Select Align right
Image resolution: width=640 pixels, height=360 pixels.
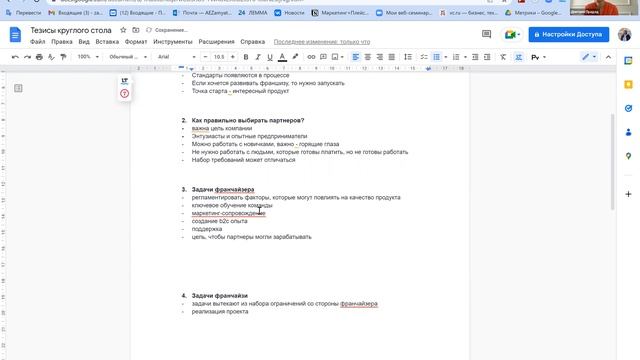tap(380, 57)
